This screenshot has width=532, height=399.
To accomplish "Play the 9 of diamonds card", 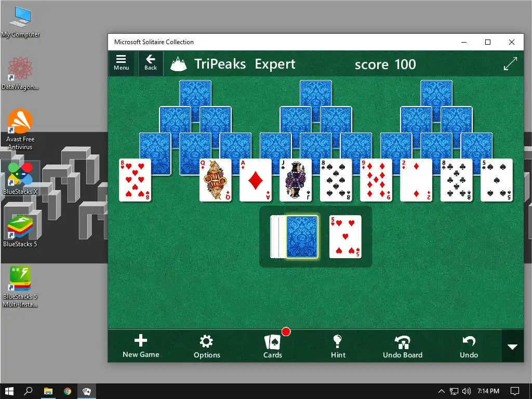I will (x=376, y=180).
